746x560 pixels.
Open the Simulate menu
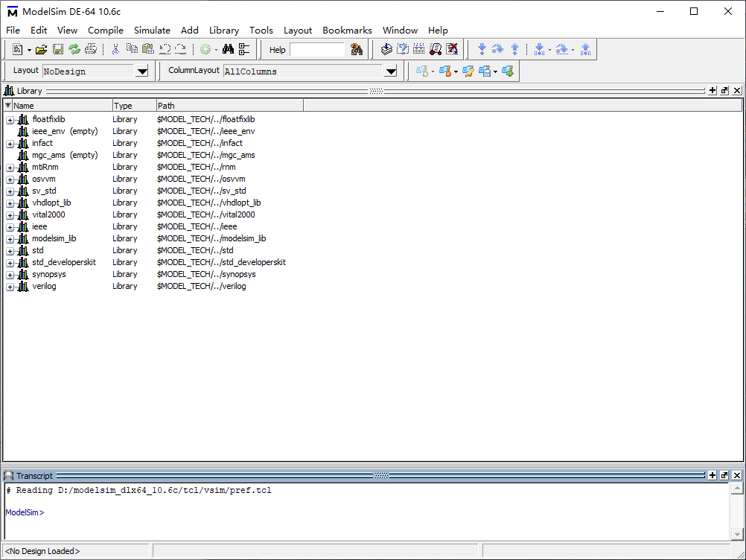pyautogui.click(x=152, y=30)
